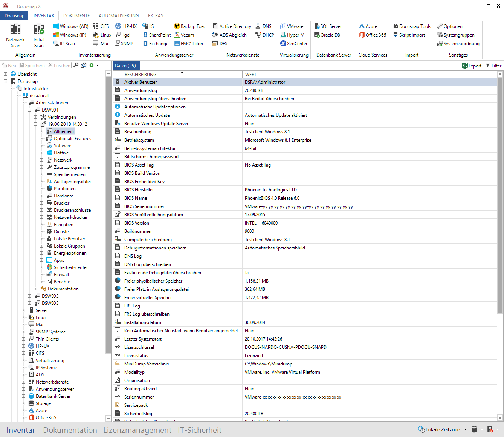This screenshot has width=504, height=437.
Task: Click the Speichern button
Action: [32, 65]
